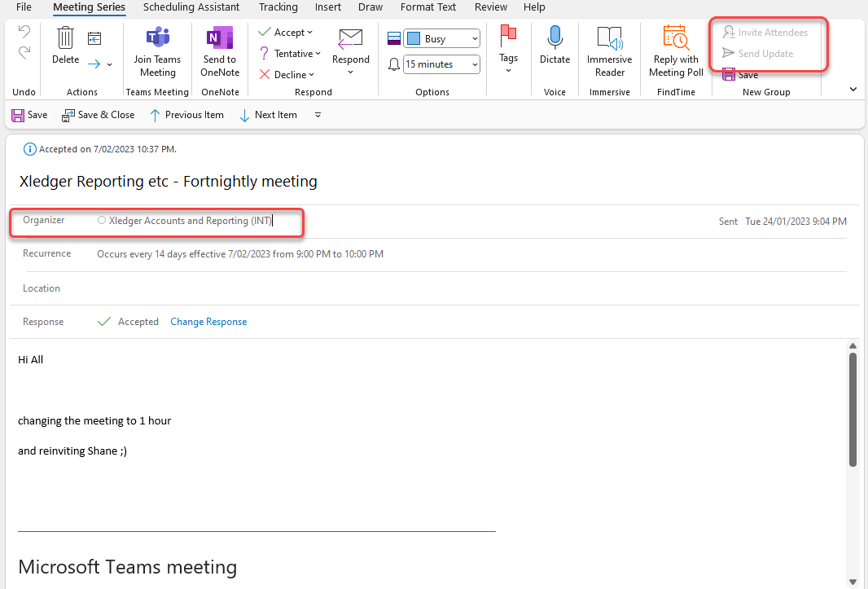Click Send Update in New Group

tap(758, 53)
